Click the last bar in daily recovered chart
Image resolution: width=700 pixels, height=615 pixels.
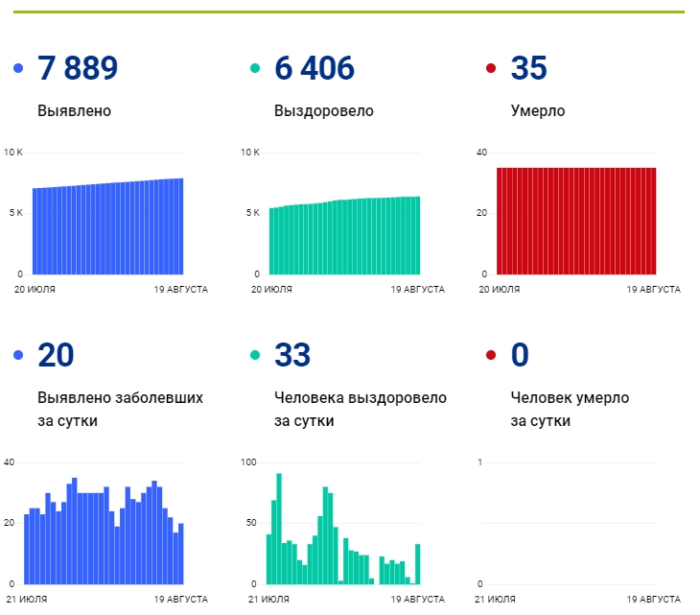tap(418, 564)
